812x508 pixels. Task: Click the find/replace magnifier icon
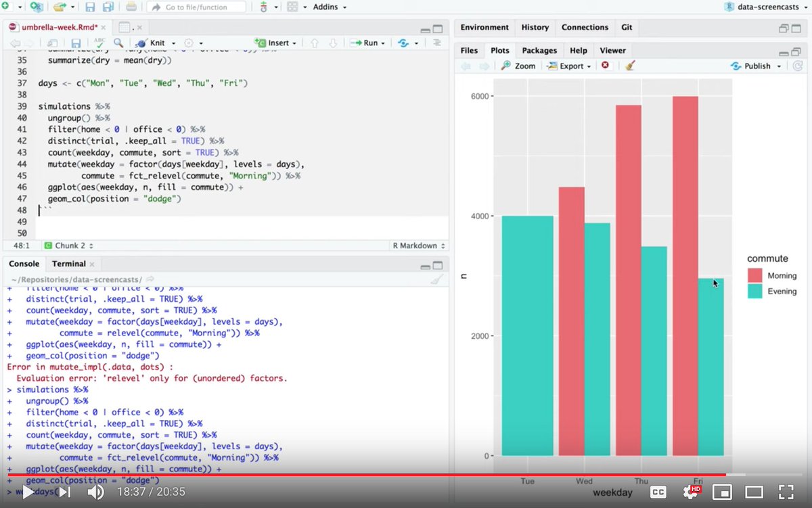(x=118, y=43)
